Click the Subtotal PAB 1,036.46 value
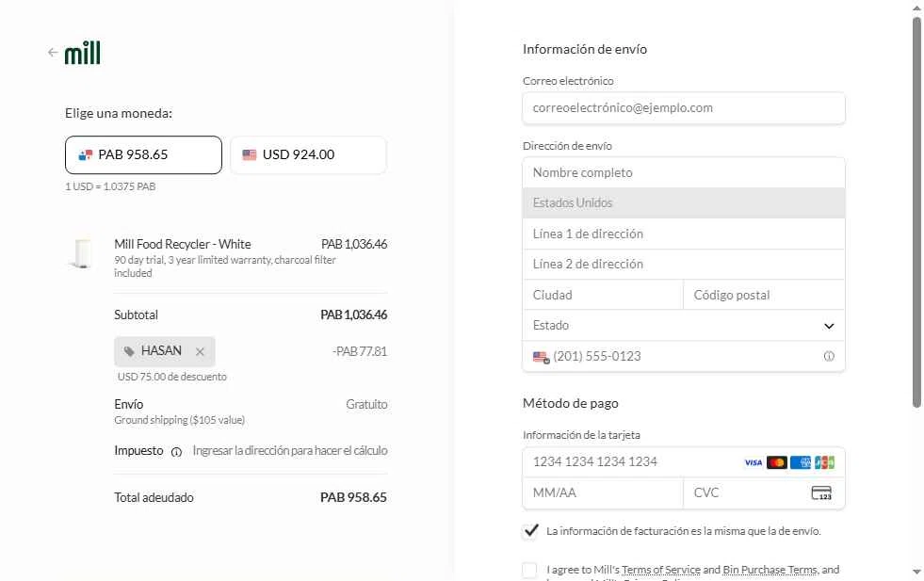924x581 pixels. click(x=353, y=315)
